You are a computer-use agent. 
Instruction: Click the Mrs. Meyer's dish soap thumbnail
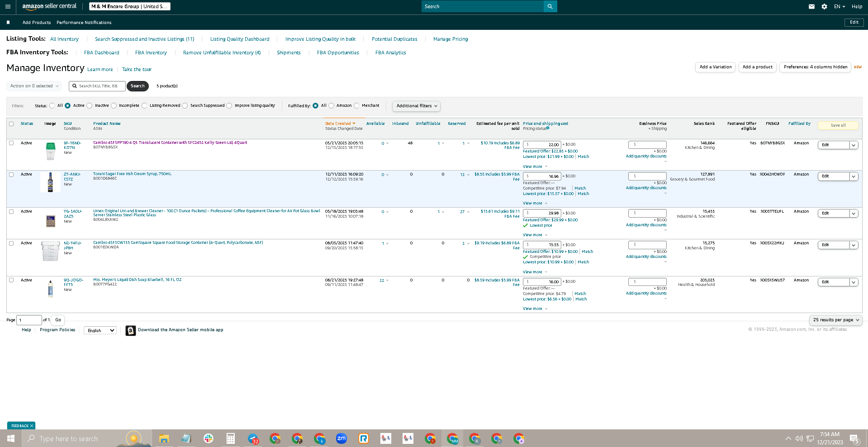pyautogui.click(x=50, y=288)
